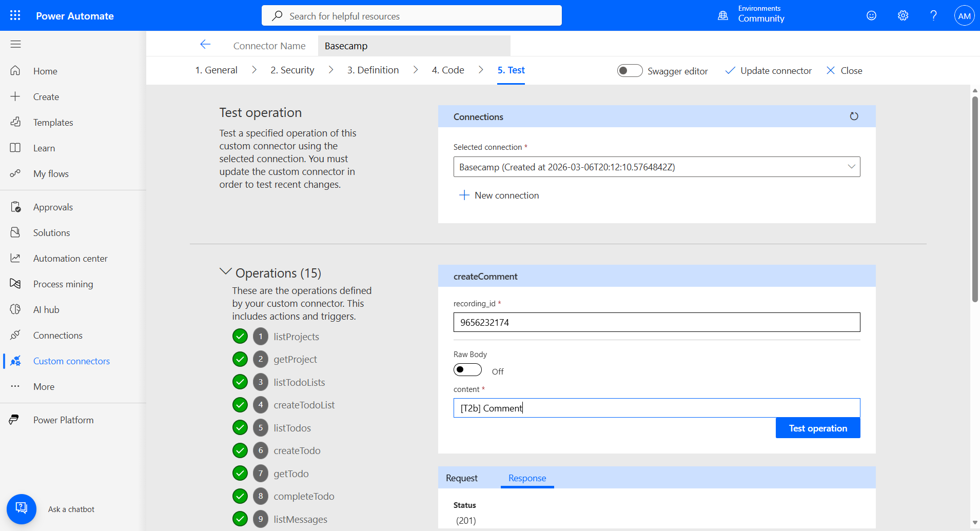Click the Test operation button
The image size is (980, 531).
coord(818,428)
